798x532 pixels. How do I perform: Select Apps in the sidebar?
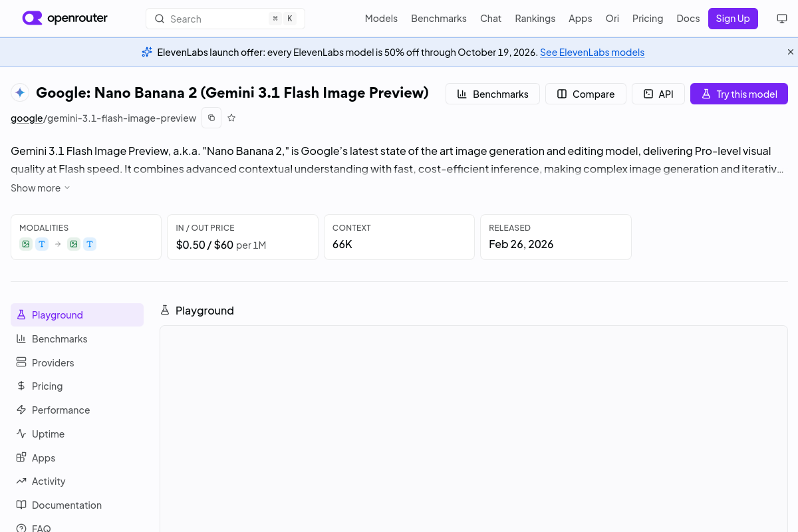click(x=77, y=458)
